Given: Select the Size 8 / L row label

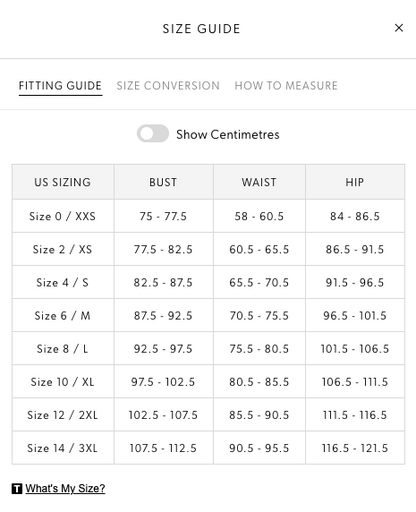Looking at the screenshot, I should tap(63, 349).
